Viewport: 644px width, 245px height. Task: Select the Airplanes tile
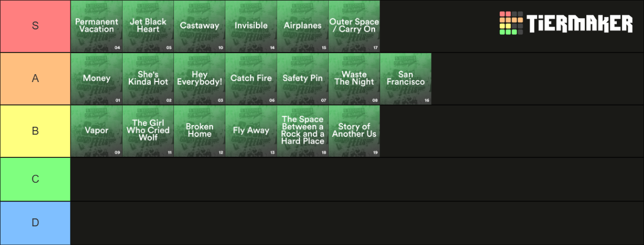tap(303, 26)
